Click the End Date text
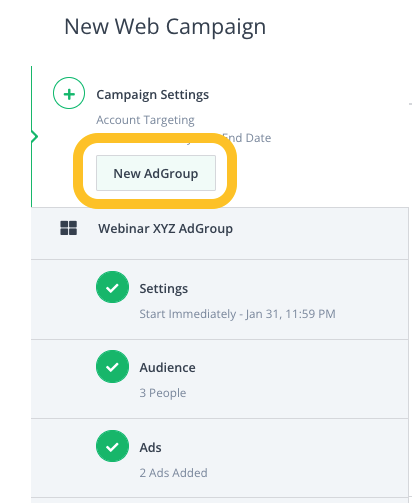 247,138
